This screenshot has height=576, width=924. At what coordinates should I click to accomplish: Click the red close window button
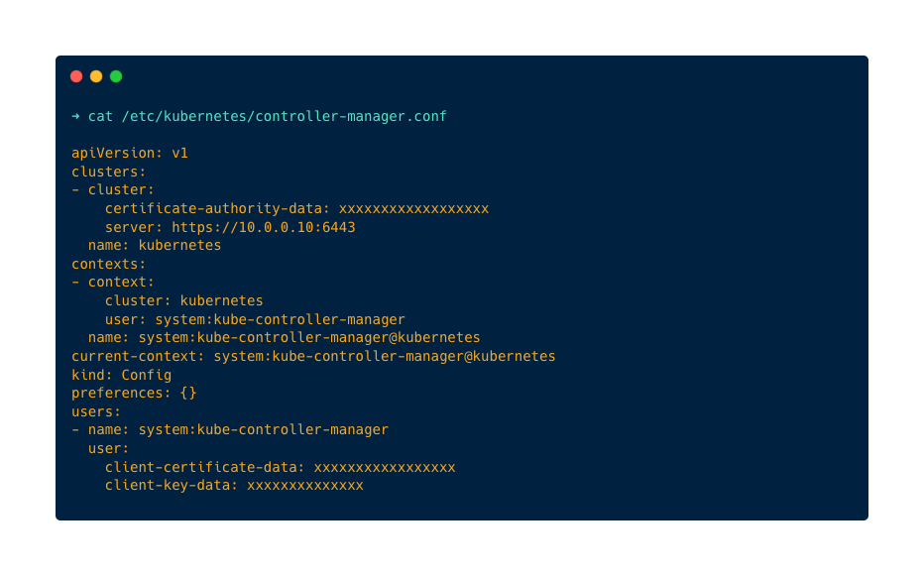click(76, 76)
